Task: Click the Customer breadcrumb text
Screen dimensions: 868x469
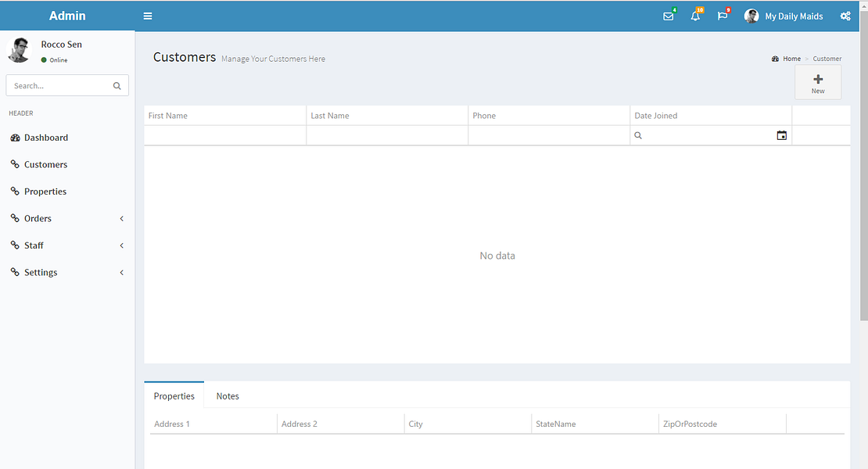Action: tap(827, 59)
